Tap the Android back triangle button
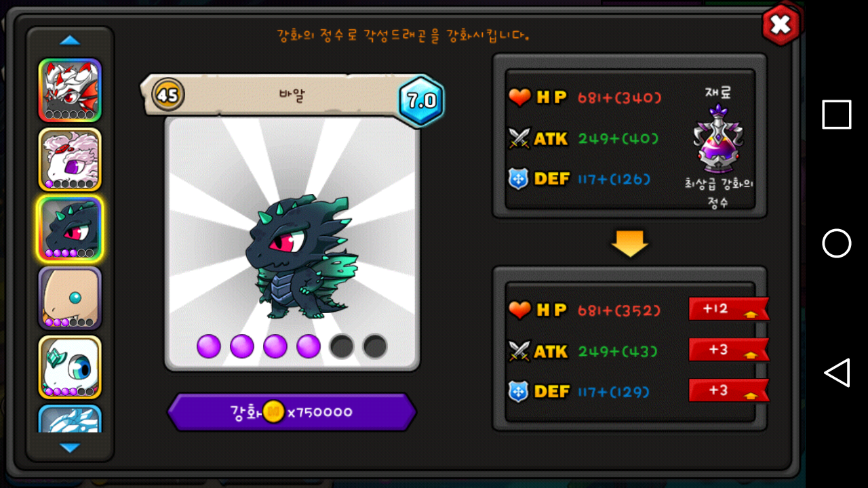 [x=837, y=373]
